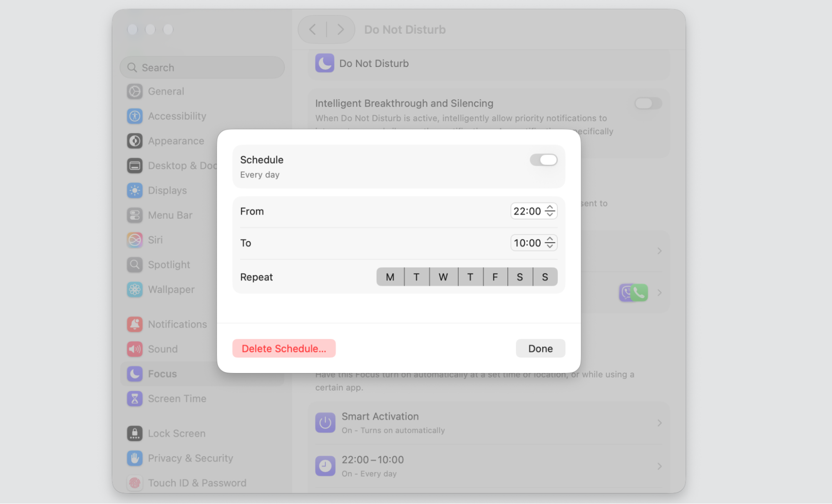Open the Touch ID fingerprint icon

pyautogui.click(x=134, y=483)
